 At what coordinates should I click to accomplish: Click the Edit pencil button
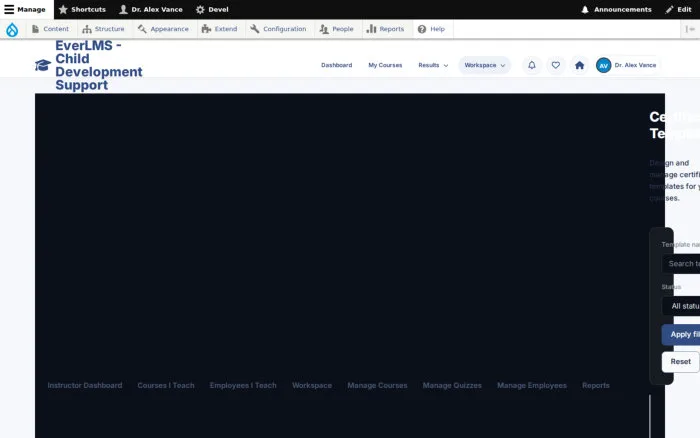678,9
